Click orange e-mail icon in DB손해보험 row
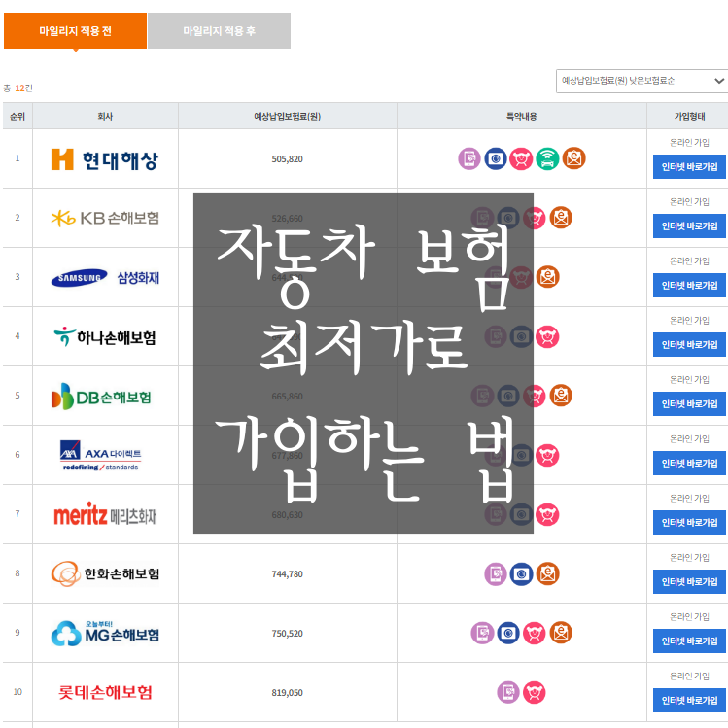Viewport: 728px width, 728px height. (x=561, y=396)
